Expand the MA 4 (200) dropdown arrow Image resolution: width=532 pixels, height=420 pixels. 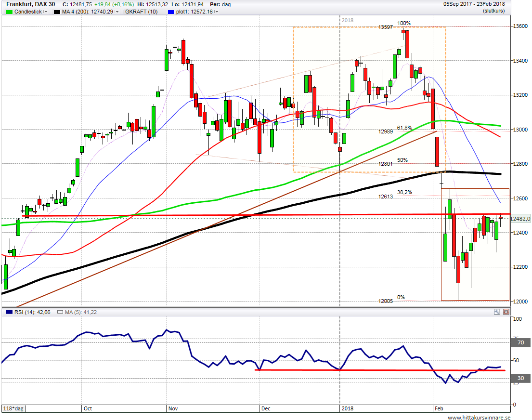click(x=117, y=12)
